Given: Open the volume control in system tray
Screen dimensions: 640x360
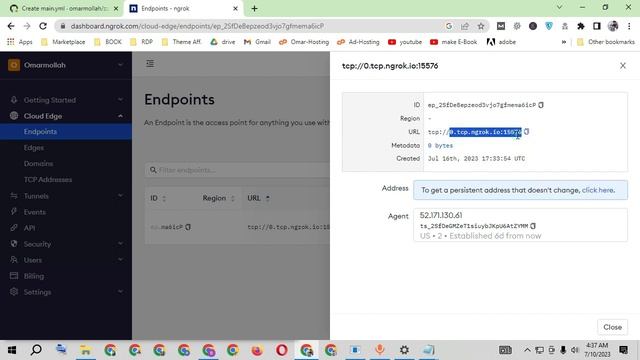Looking at the screenshot, I should [x=575, y=350].
